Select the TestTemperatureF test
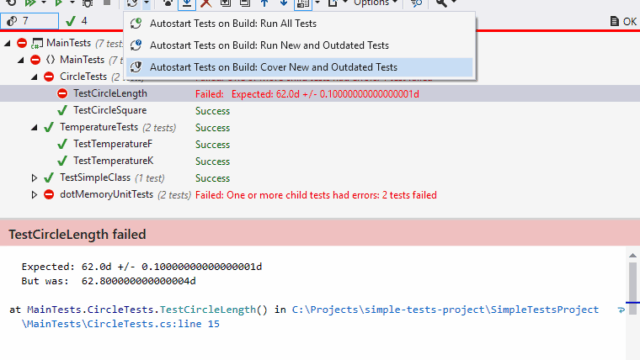 113,144
